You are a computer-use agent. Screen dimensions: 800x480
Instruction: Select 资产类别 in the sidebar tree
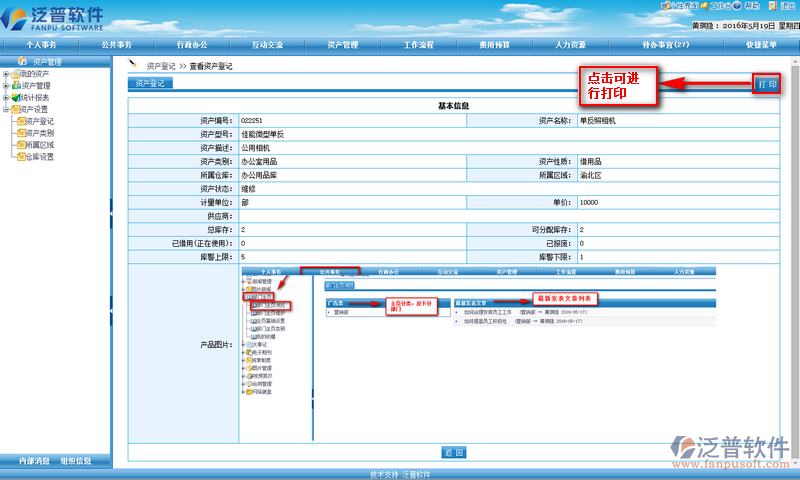coord(40,133)
